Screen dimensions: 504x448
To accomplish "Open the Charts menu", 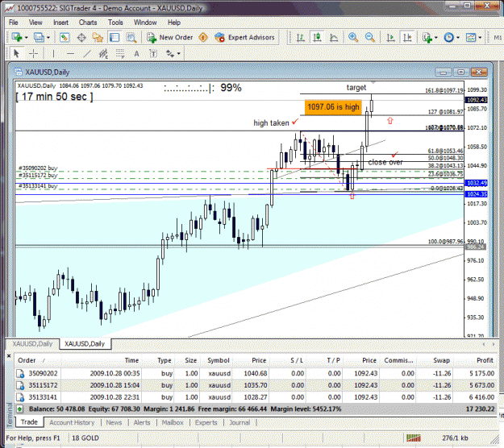I will 88,23.
